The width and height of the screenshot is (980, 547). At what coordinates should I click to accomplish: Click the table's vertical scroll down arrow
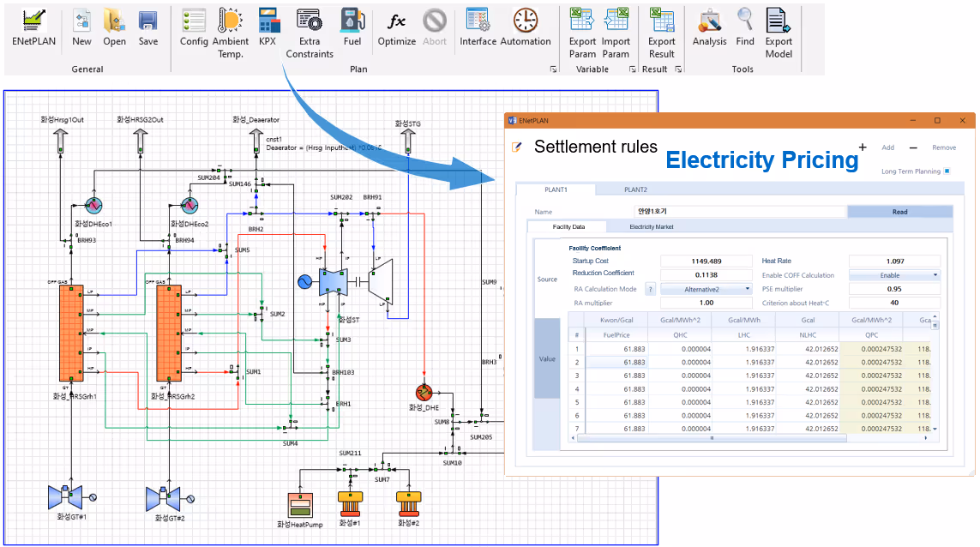pyautogui.click(x=935, y=429)
